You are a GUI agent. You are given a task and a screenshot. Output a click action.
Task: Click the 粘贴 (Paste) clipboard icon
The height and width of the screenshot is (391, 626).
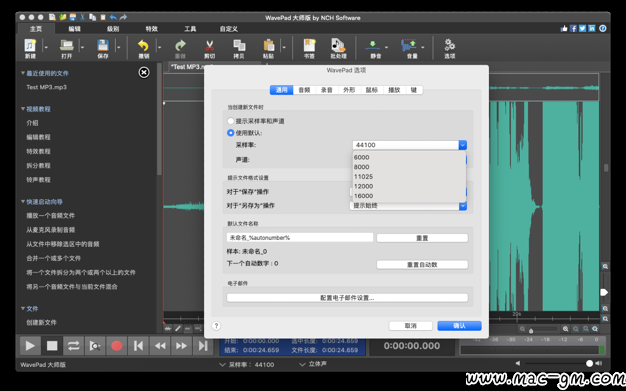pyautogui.click(x=268, y=45)
